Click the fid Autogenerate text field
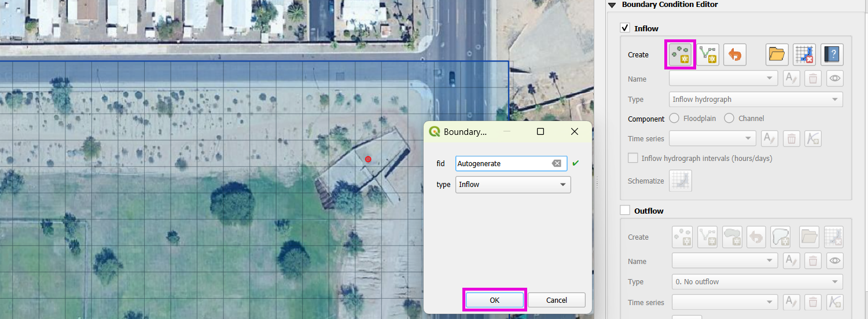The height and width of the screenshot is (319, 868). 502,164
